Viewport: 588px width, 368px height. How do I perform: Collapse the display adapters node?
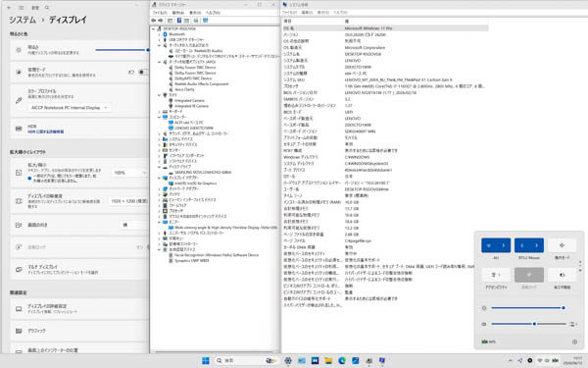click(159, 178)
